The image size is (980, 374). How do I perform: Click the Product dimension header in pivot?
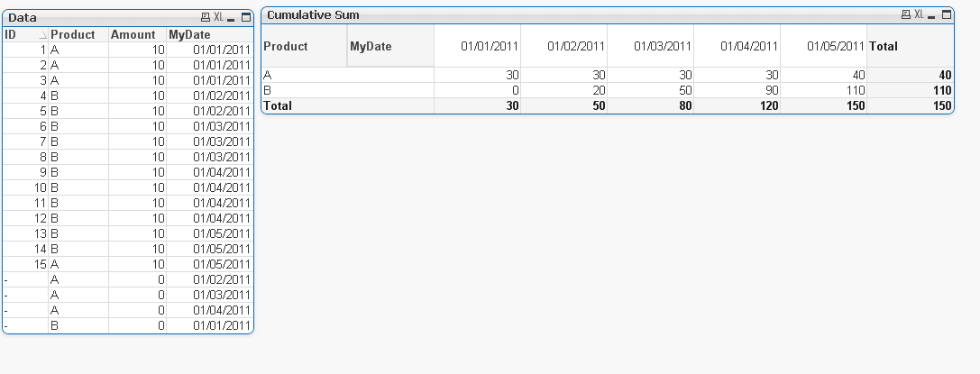[305, 46]
